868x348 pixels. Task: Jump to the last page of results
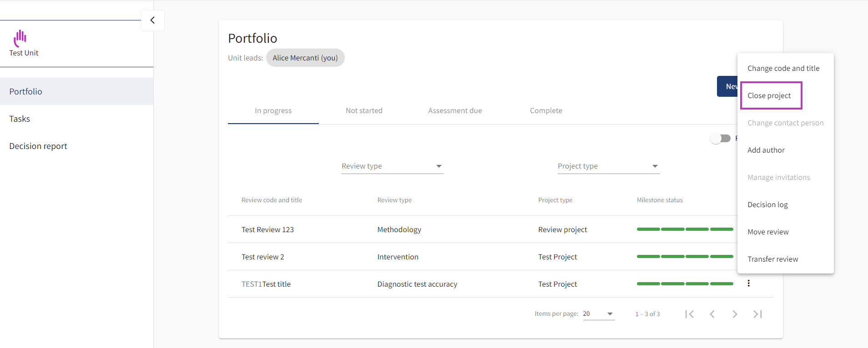pyautogui.click(x=757, y=314)
